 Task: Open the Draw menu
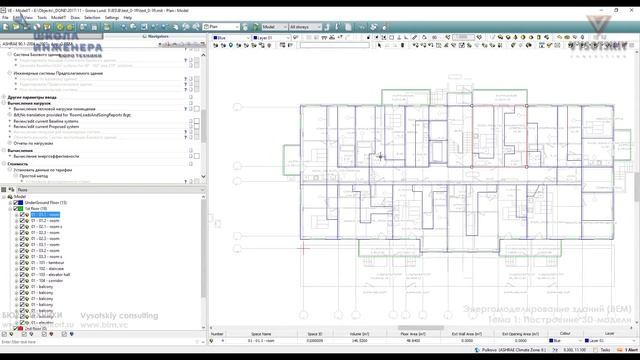[x=75, y=18]
